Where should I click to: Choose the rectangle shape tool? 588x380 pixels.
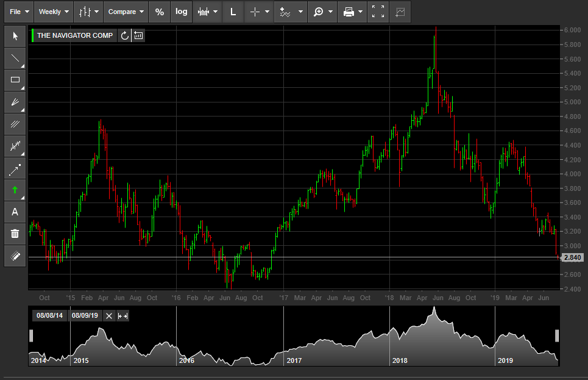tap(15, 80)
